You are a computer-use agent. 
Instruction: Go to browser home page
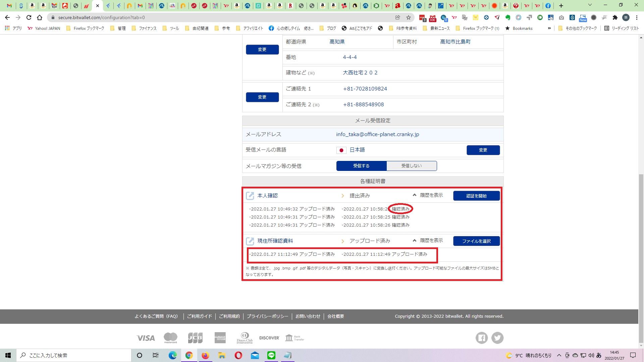(x=40, y=17)
